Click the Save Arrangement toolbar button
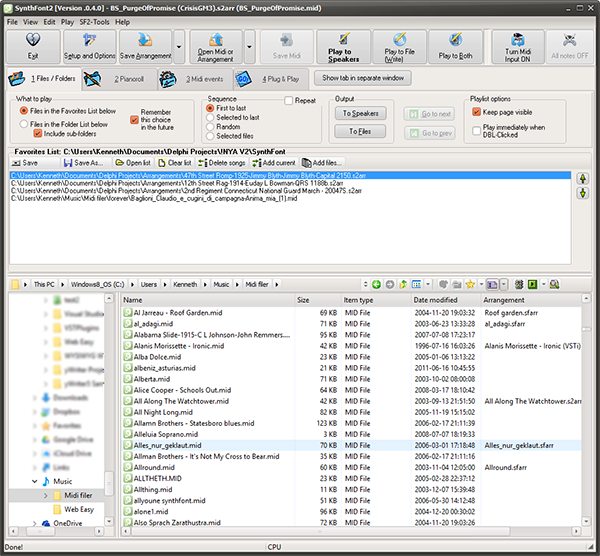The image size is (600, 556). (146, 47)
